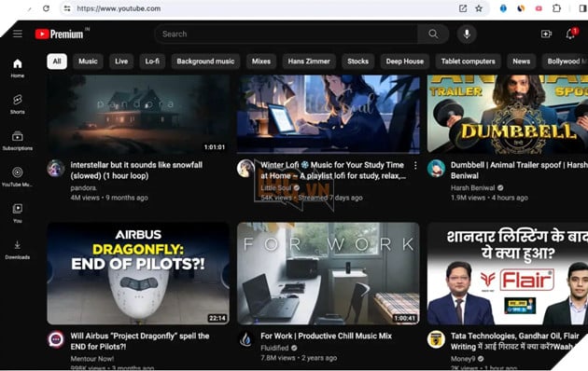Viewport: 588px width, 371px height.
Task: Open Little Soul channel avatar
Action: tap(245, 169)
